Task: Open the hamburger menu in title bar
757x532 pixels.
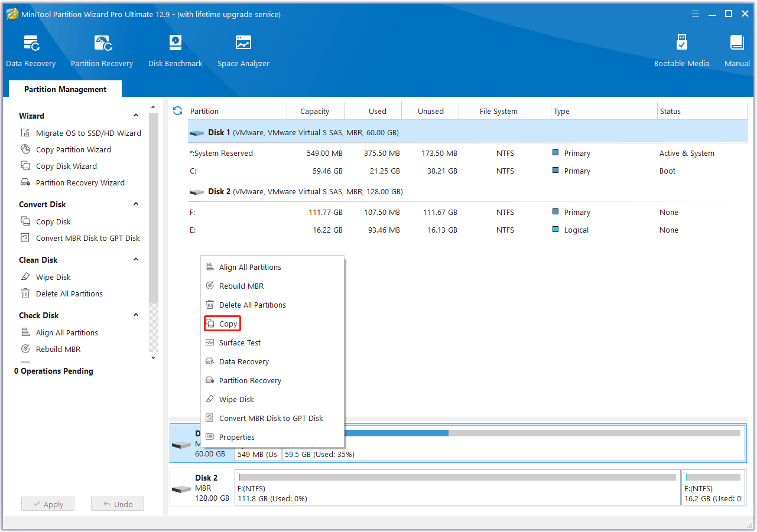Action: pyautogui.click(x=695, y=13)
